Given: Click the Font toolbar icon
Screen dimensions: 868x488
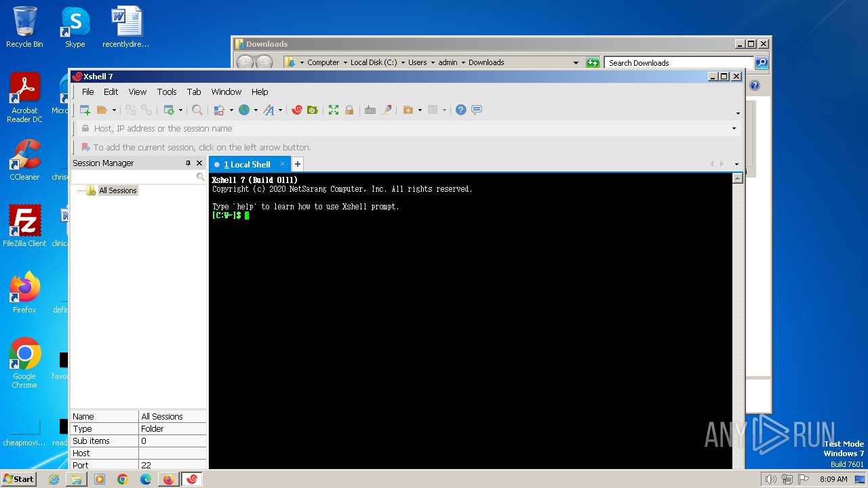Looking at the screenshot, I should click(x=269, y=110).
